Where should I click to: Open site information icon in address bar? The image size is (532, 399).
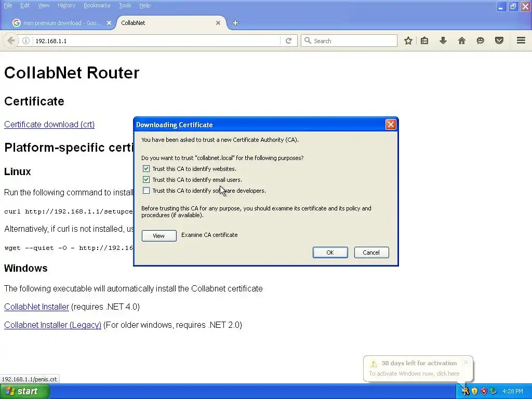[x=26, y=41]
